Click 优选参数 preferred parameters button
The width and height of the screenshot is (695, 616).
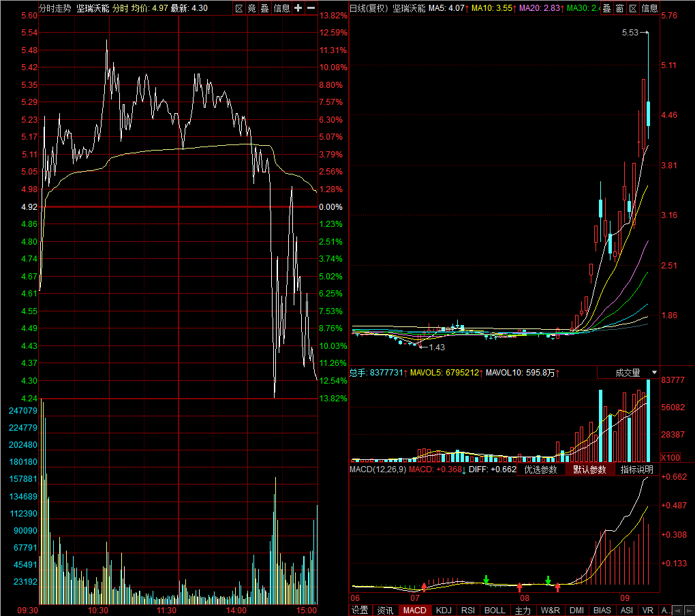click(541, 469)
